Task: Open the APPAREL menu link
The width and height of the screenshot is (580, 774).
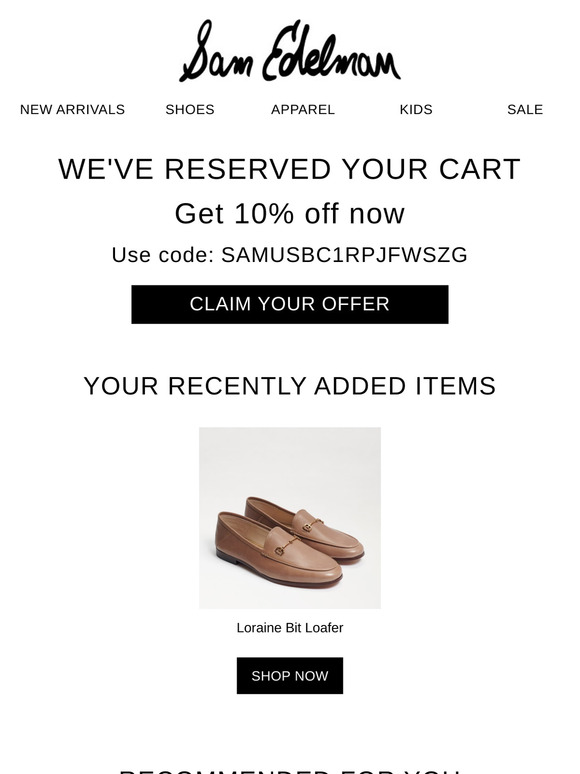Action: [x=303, y=110]
